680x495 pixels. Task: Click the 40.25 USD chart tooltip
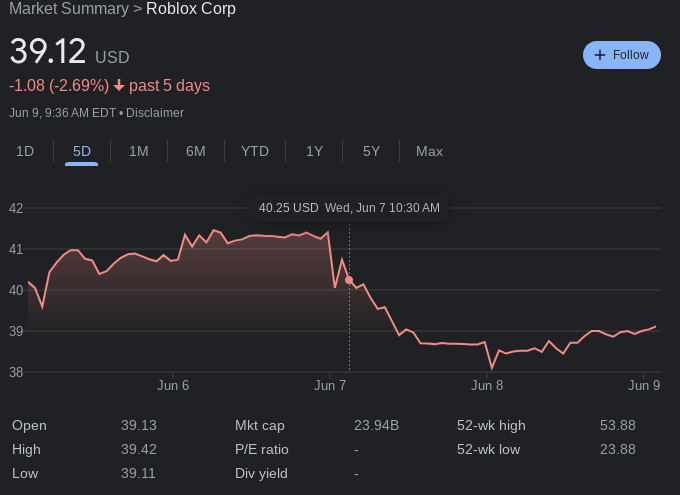click(349, 208)
